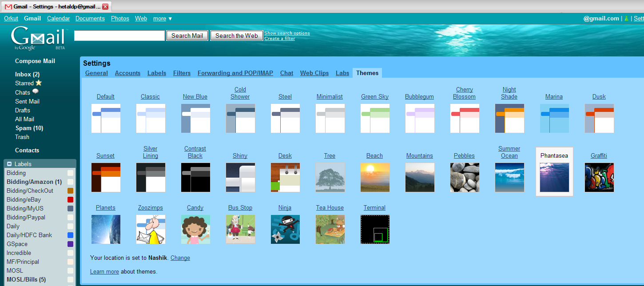Pick the Contrast Black theme thumbnail
The image size is (644, 286).
click(195, 178)
